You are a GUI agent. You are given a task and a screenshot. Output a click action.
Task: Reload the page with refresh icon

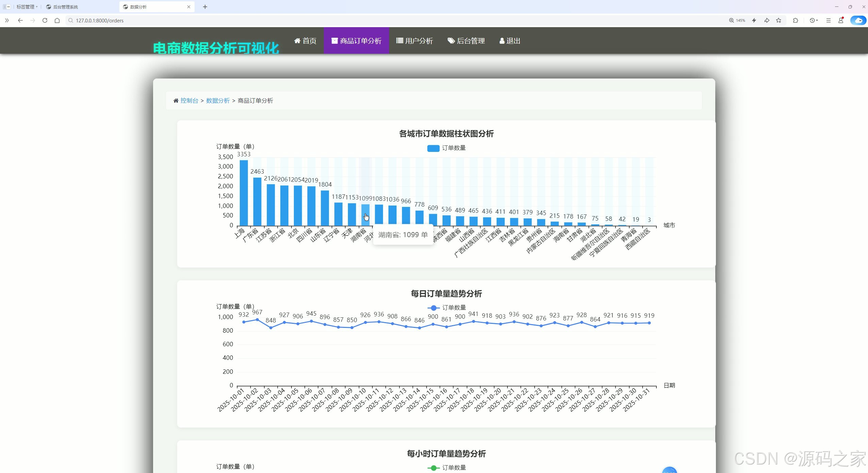45,20
